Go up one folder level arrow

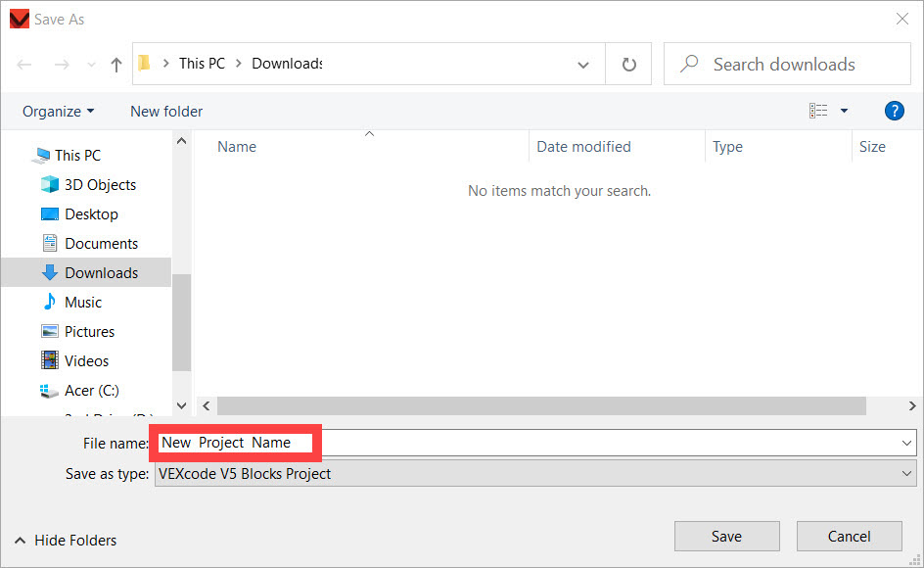click(116, 65)
